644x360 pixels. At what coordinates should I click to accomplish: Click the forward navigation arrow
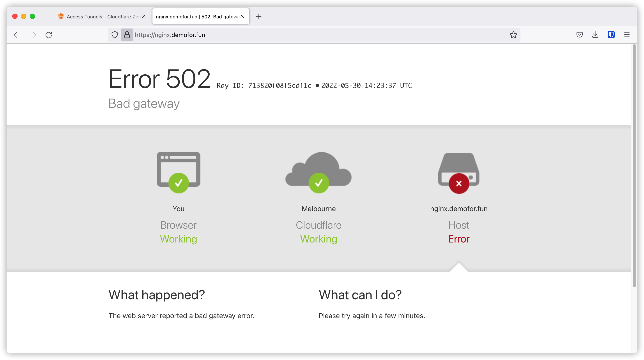tap(33, 35)
